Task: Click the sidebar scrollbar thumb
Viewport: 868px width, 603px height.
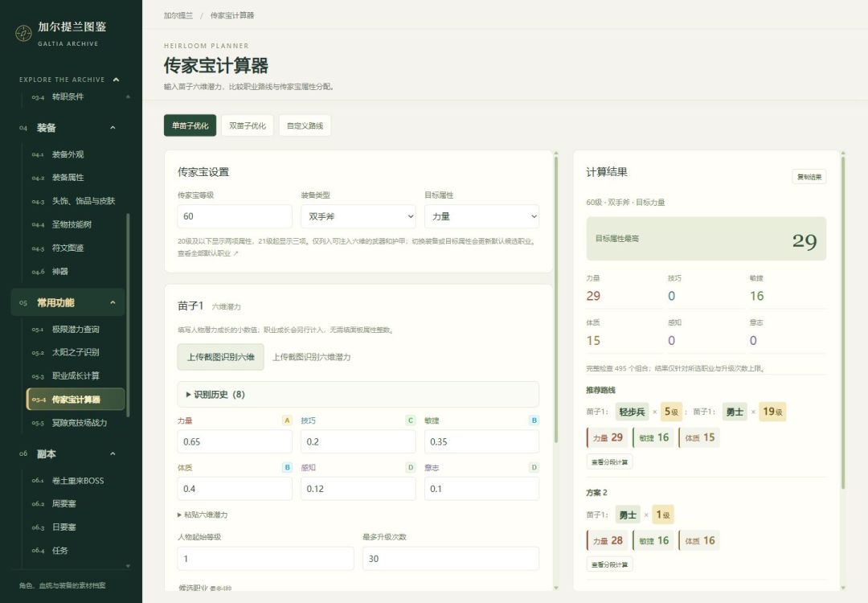Action: click(128, 315)
